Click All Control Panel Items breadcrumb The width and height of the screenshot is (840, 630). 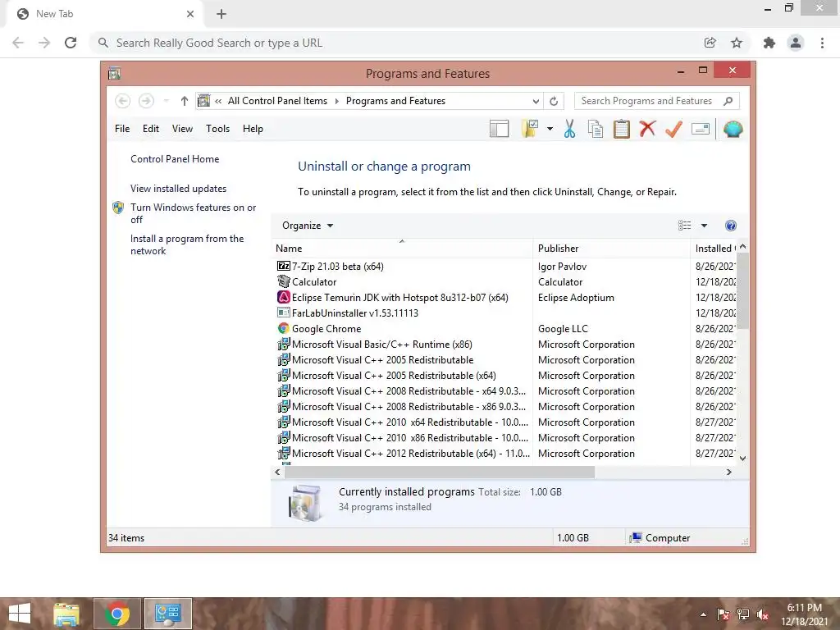[x=277, y=101]
